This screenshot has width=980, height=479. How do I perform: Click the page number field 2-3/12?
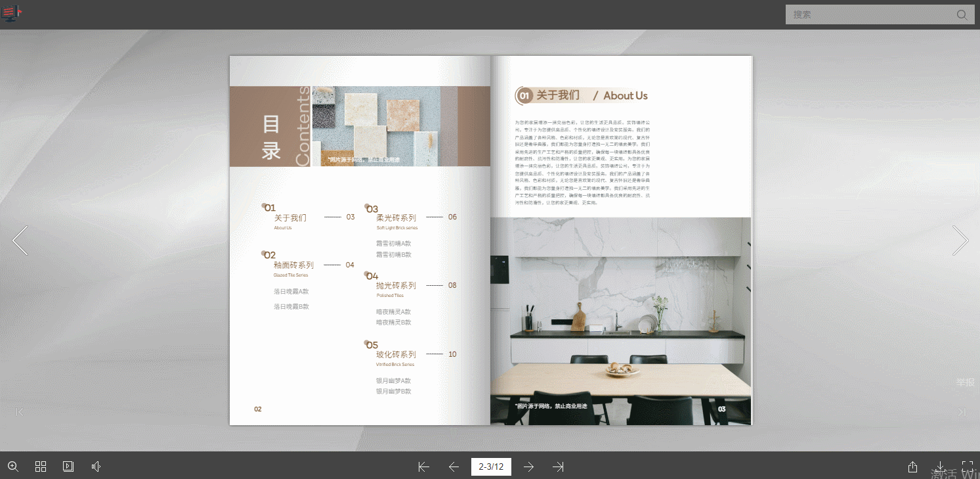(x=491, y=467)
